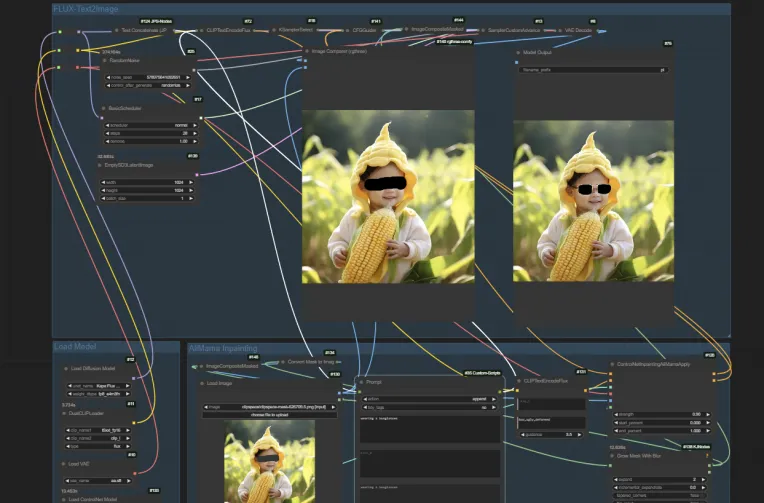Screen dimensions: 764x503
Task: Collapse the SamplerCustomAdvanced node via its dot
Action: click(x=483, y=30)
